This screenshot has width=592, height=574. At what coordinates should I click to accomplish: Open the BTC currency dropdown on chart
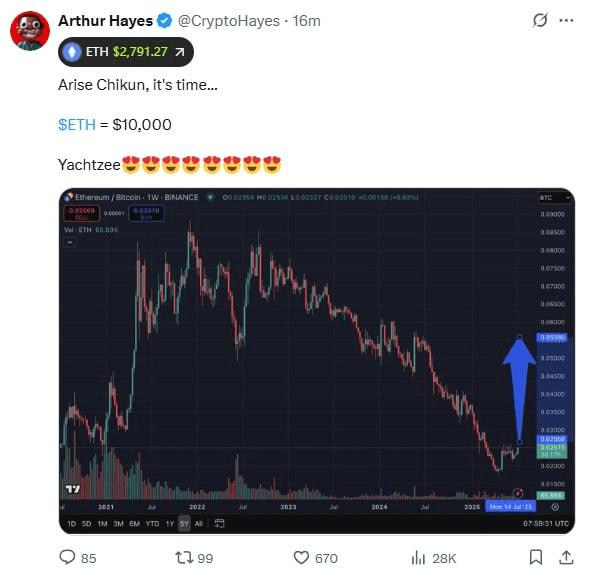tap(554, 198)
